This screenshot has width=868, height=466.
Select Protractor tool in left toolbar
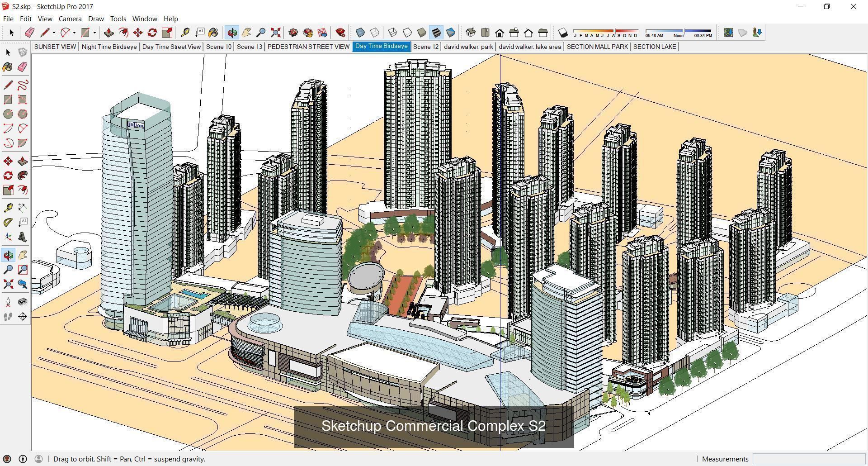[x=8, y=223]
